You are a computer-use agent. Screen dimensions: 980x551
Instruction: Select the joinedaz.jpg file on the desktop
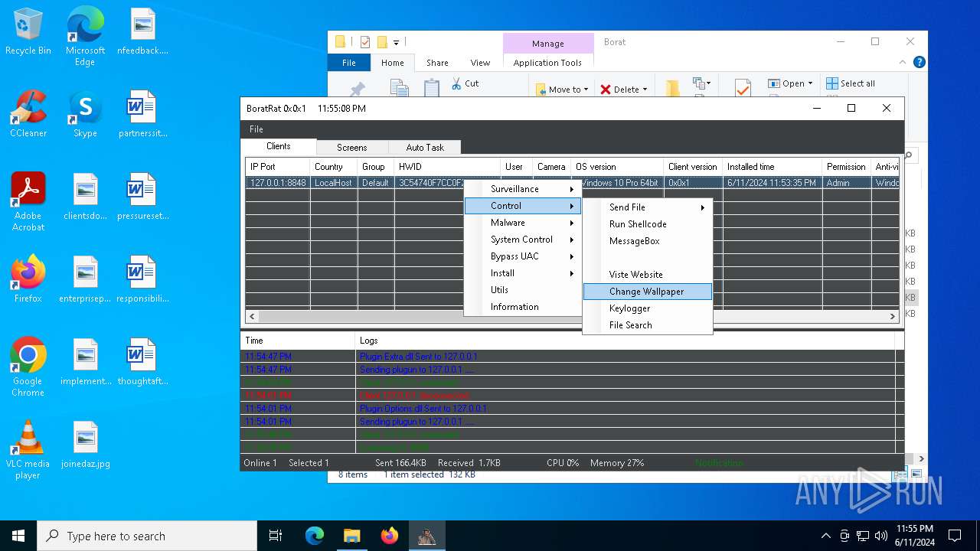(x=85, y=445)
